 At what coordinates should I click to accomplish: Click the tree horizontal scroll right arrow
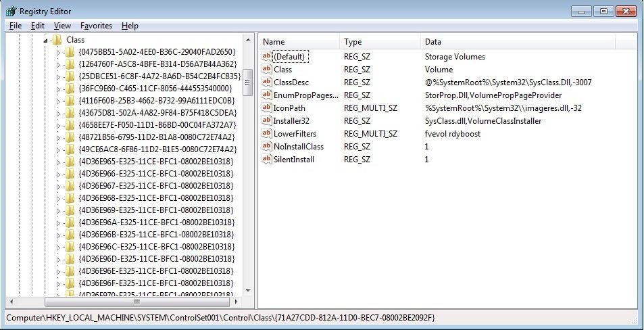[236, 302]
